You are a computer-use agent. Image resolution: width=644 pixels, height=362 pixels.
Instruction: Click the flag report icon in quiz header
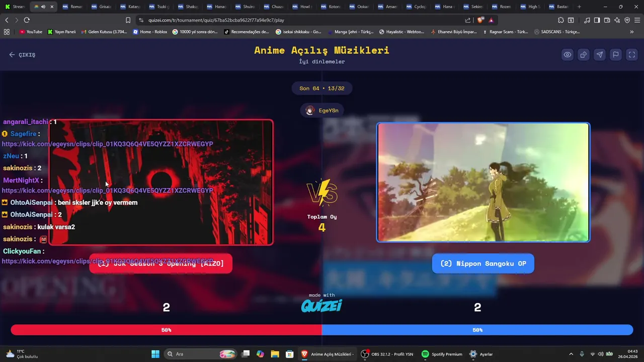pyautogui.click(x=615, y=55)
